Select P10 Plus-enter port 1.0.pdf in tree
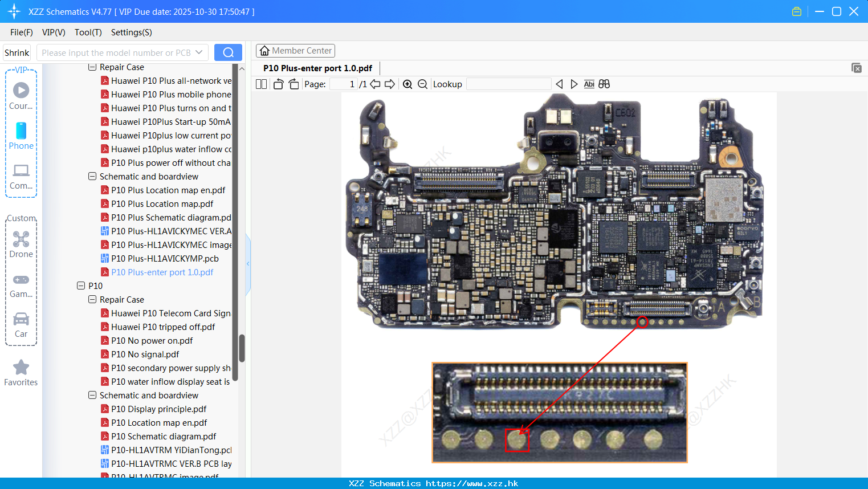 [157, 272]
